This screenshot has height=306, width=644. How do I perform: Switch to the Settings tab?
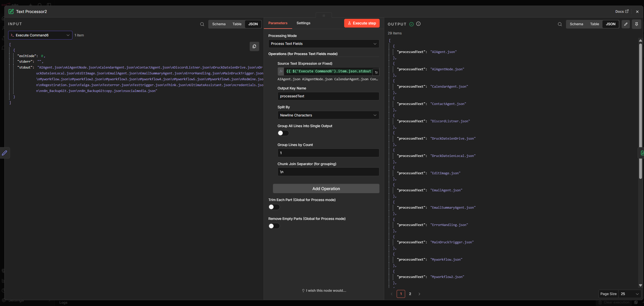tap(303, 23)
